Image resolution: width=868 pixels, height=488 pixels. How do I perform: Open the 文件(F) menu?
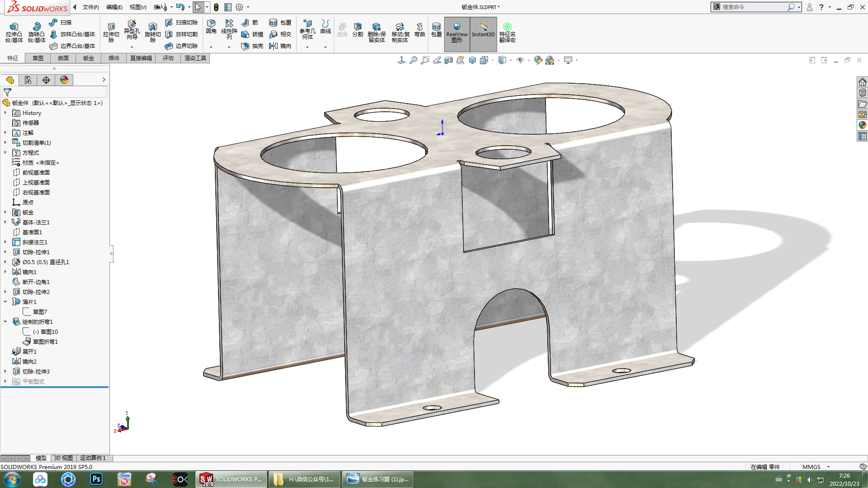point(90,7)
